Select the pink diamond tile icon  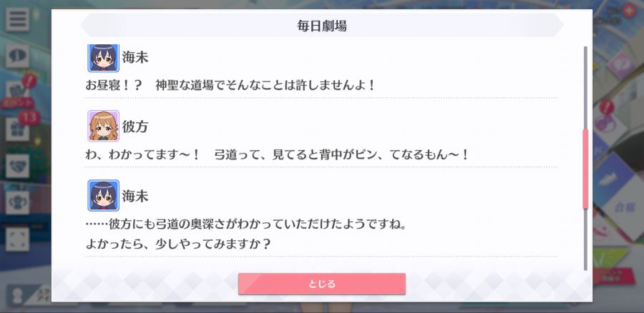(620, 65)
